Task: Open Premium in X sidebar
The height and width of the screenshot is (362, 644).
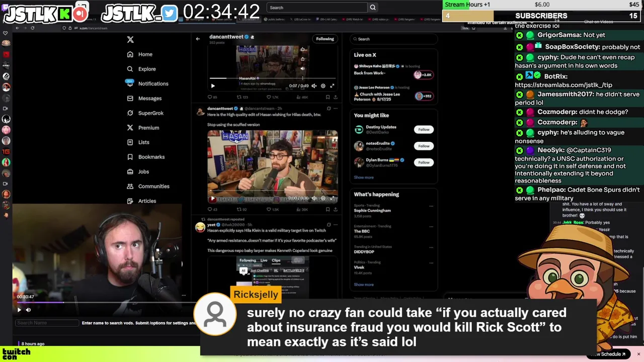Action: tap(143, 128)
